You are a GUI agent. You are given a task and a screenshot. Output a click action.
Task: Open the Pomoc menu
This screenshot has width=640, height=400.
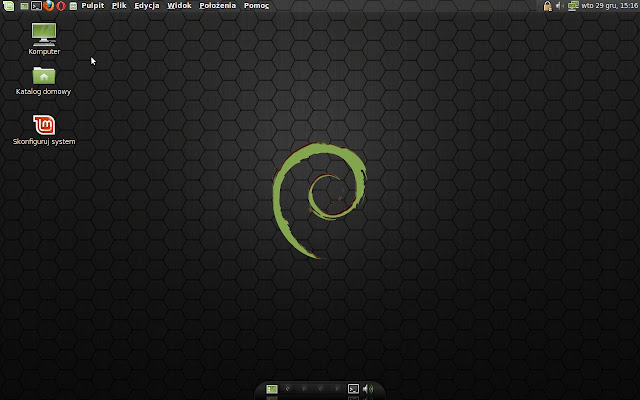pos(256,6)
